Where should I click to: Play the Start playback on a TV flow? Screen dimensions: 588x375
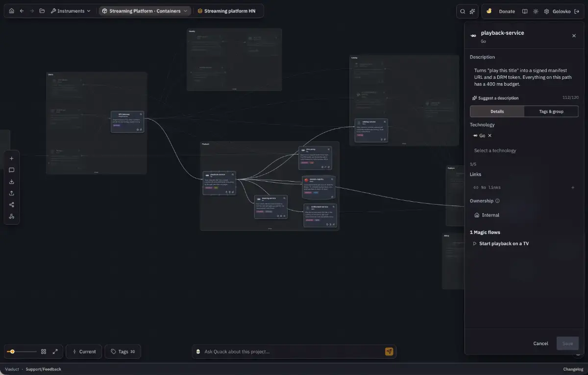click(x=500, y=244)
